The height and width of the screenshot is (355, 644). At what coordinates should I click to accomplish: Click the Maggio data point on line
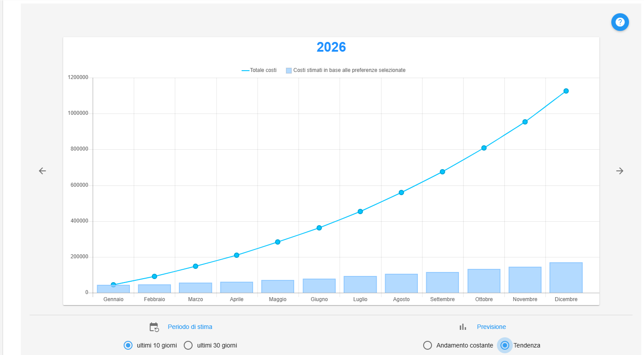278,242
